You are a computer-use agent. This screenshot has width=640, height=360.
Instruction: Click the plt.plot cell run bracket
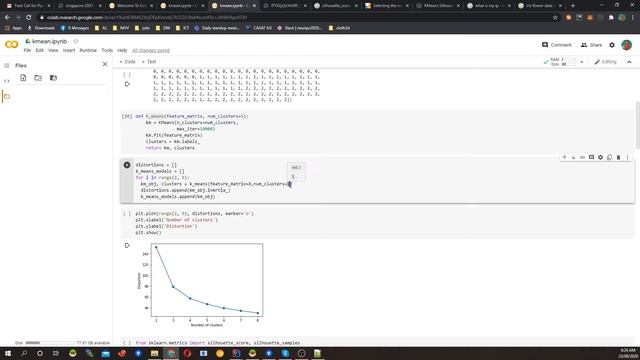tap(127, 213)
